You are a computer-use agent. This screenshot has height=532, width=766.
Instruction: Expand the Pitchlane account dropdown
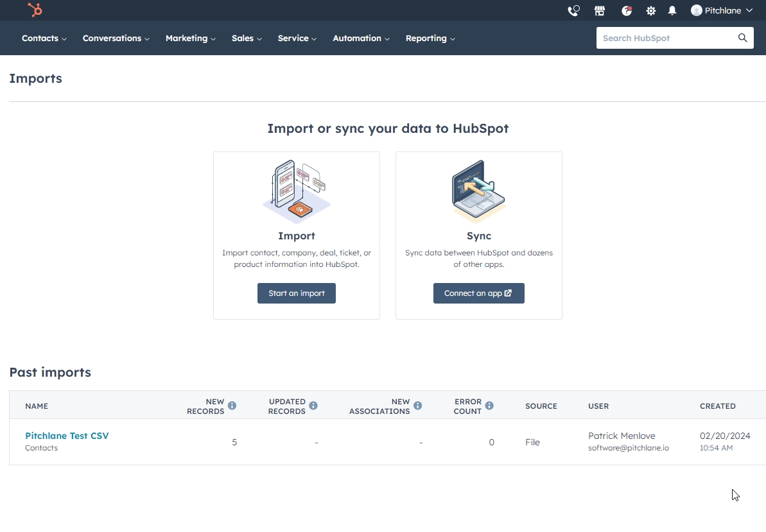click(x=722, y=11)
